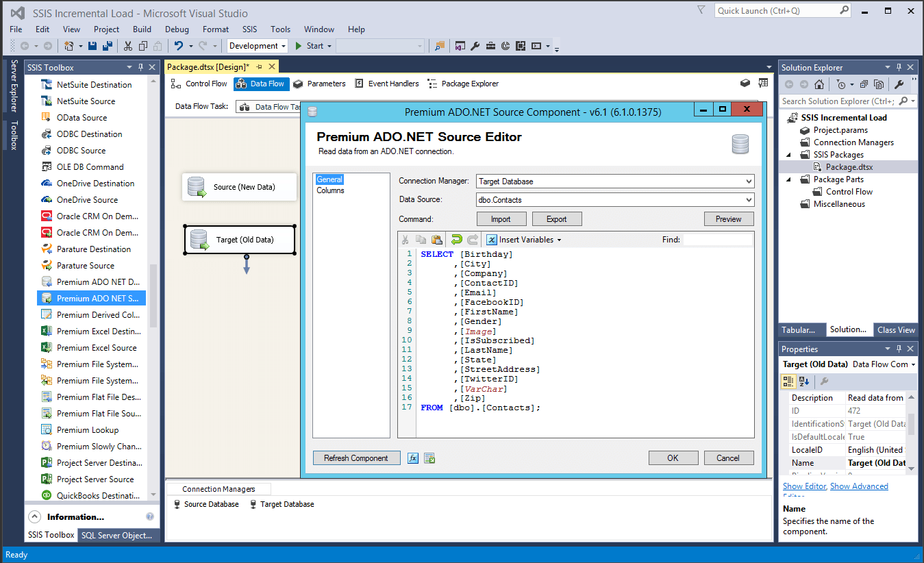Click the green Undo arrow in command editor
Image resolution: width=924 pixels, height=563 pixels.
click(x=456, y=240)
